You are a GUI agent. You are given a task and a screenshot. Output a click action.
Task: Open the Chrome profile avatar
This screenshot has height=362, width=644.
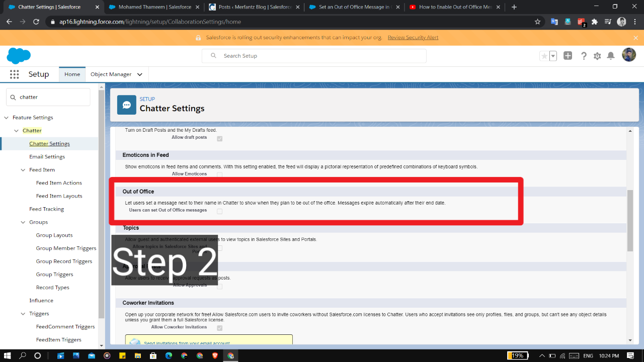pos(621,22)
